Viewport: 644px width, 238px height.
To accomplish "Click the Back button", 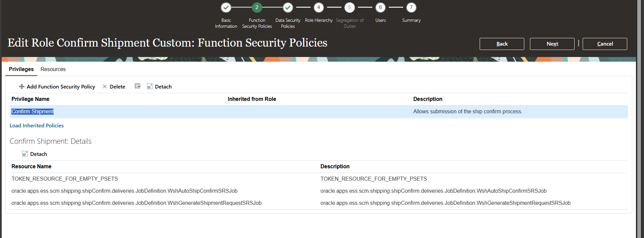I will click(x=502, y=44).
